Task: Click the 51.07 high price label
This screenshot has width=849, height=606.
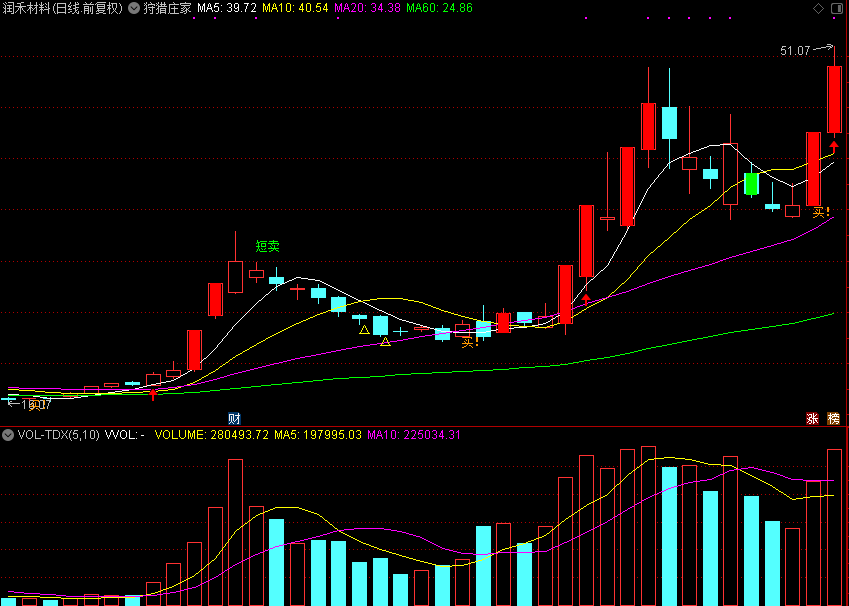Action: (795, 50)
